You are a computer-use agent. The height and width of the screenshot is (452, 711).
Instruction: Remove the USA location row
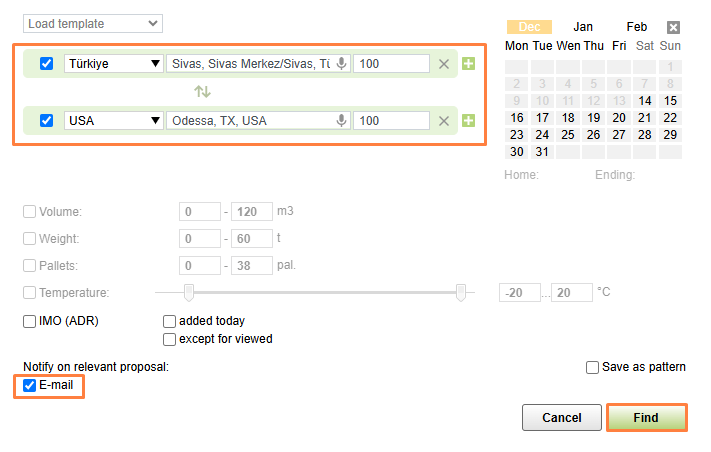[444, 121]
